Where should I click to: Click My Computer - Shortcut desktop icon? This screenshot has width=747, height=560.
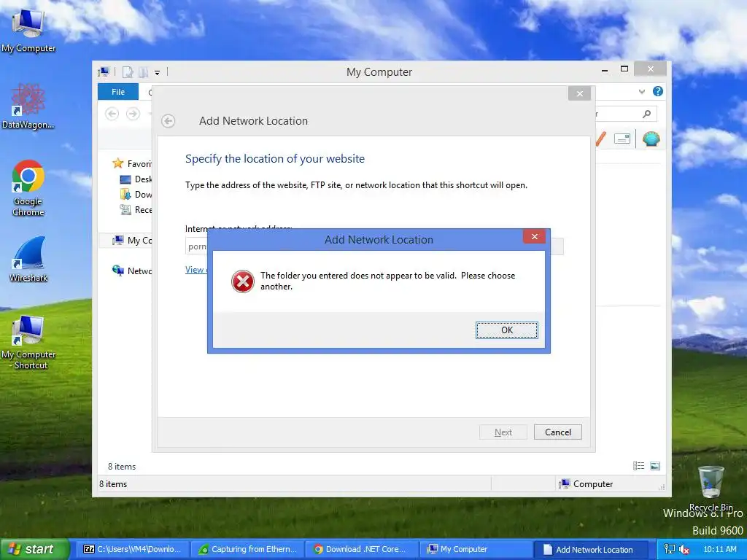[x=28, y=342]
